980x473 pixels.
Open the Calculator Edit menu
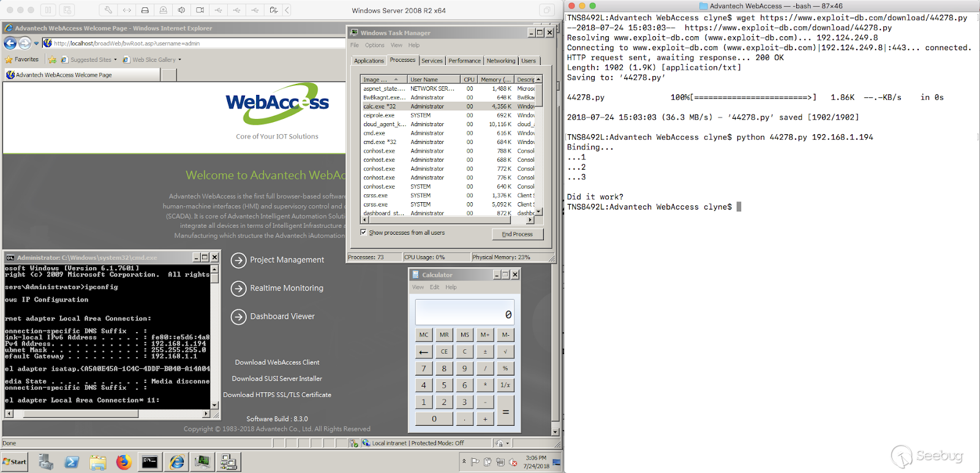pyautogui.click(x=434, y=287)
